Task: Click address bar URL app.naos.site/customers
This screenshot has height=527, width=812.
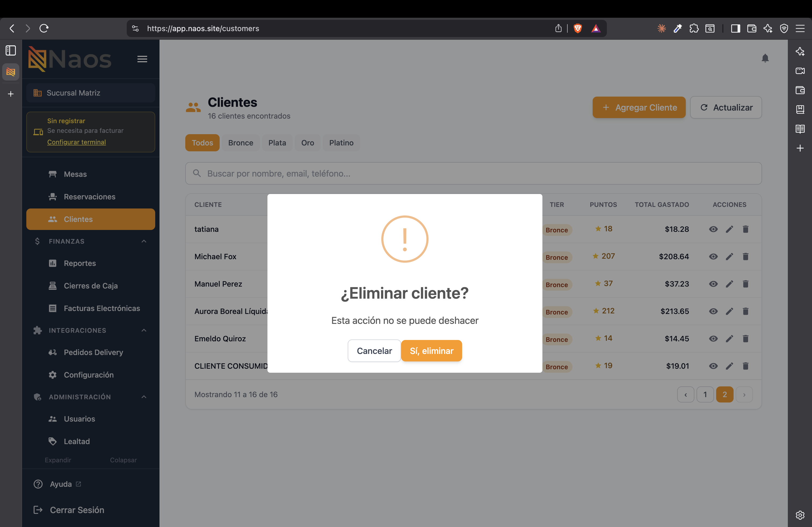Action: pos(203,28)
